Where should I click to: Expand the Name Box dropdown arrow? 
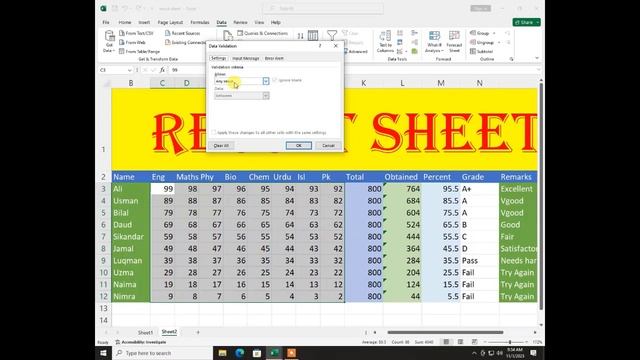pyautogui.click(x=129, y=70)
